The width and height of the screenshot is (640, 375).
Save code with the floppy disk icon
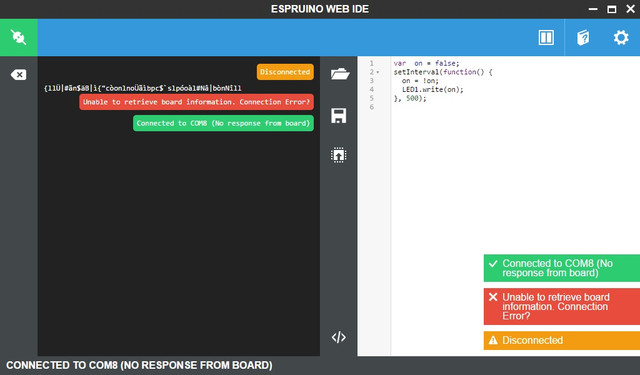tap(339, 115)
